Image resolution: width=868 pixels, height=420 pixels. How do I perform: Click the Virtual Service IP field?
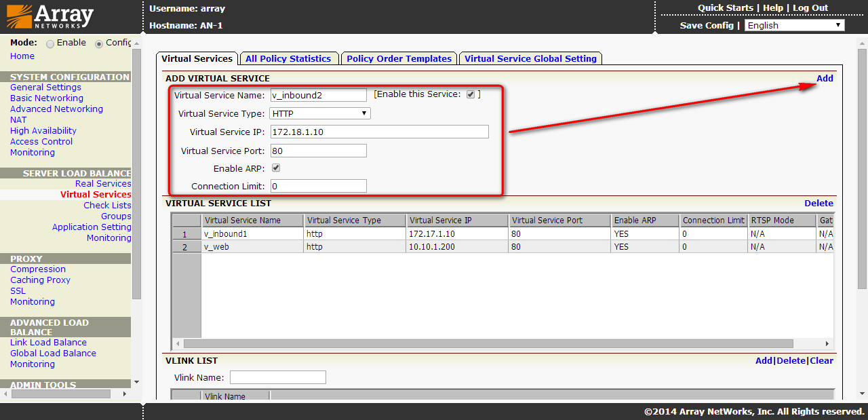379,132
